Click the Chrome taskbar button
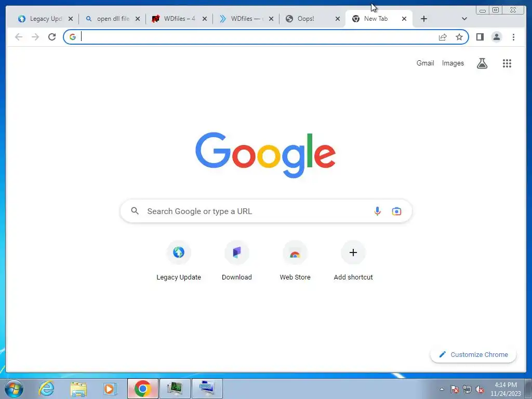The height and width of the screenshot is (399, 532). [x=142, y=389]
